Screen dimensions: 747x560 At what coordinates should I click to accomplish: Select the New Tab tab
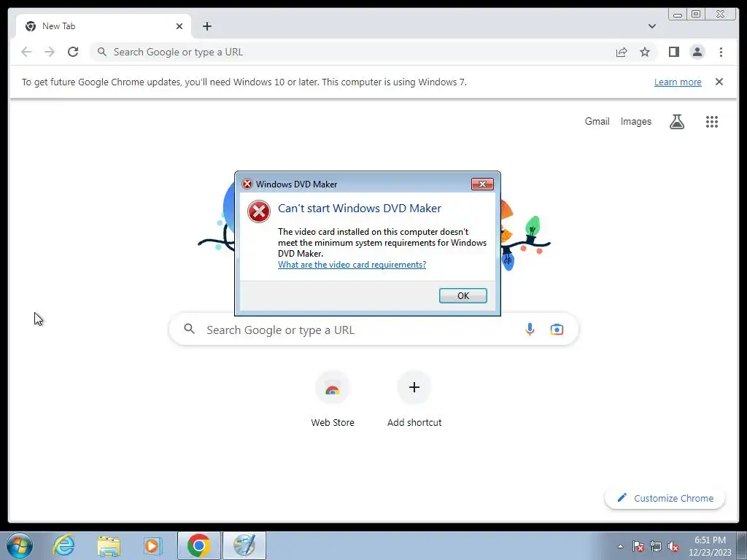(104, 26)
